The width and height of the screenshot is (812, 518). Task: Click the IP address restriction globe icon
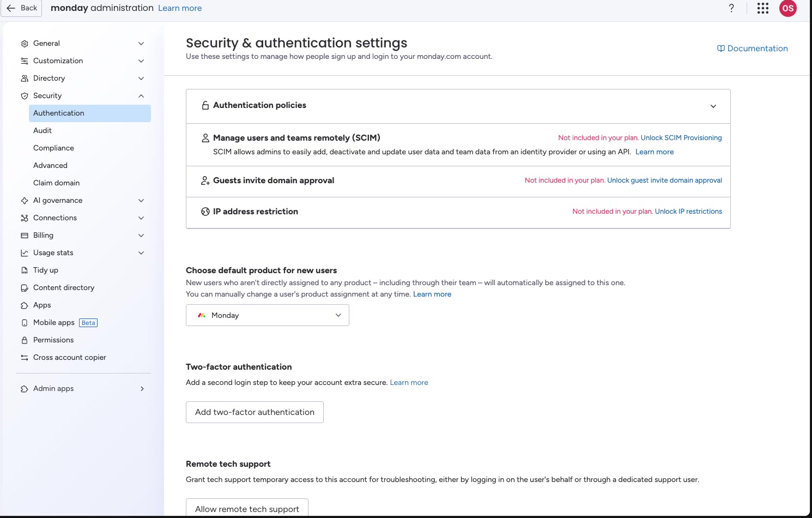[205, 212]
